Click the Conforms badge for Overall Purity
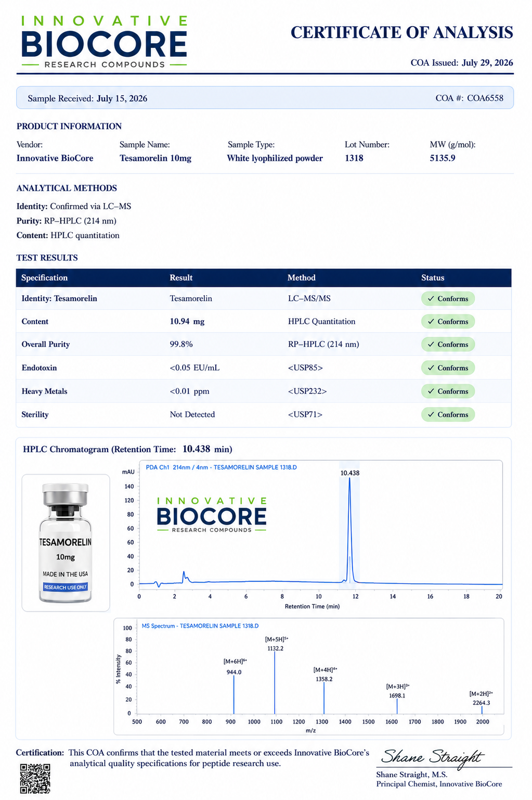 pos(448,345)
